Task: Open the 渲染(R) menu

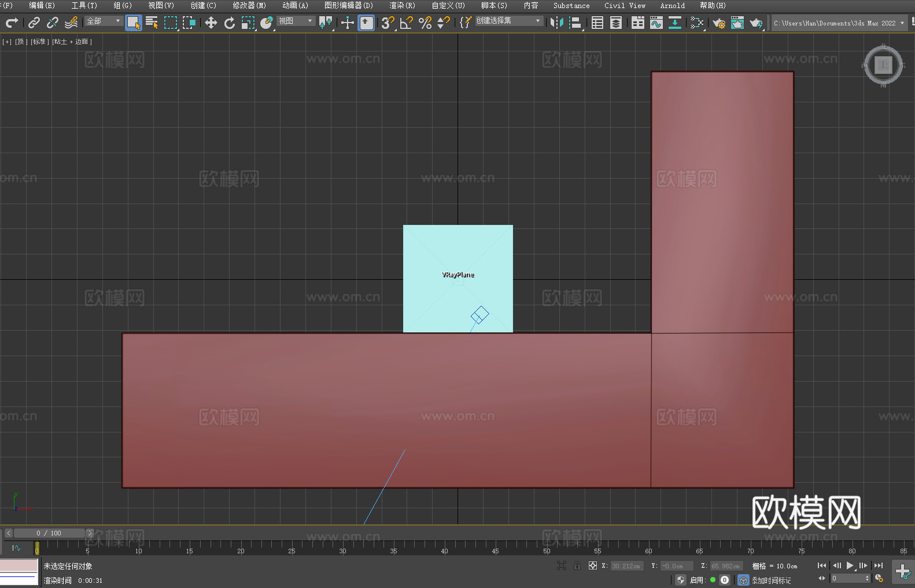Action: click(403, 5)
